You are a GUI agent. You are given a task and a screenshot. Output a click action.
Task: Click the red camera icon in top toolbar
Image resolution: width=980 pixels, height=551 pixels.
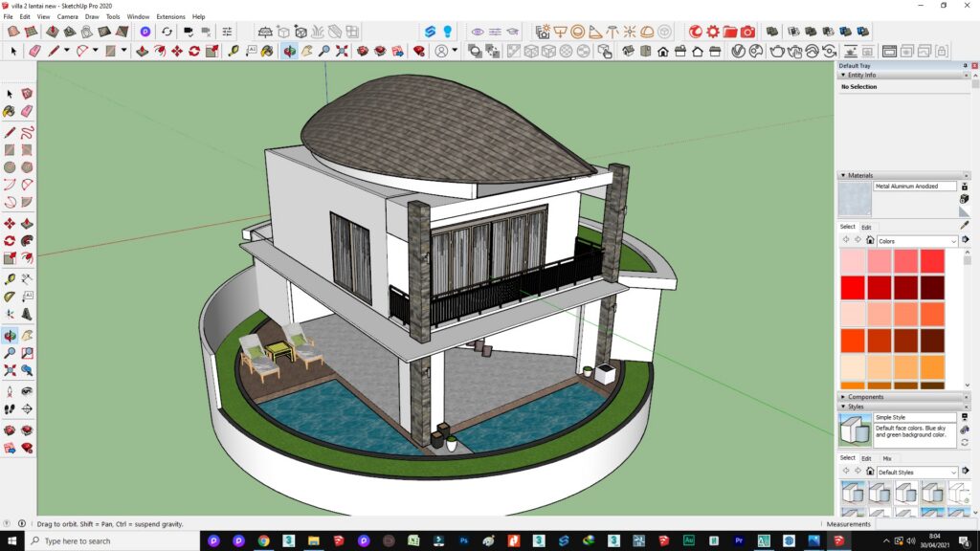point(748,32)
